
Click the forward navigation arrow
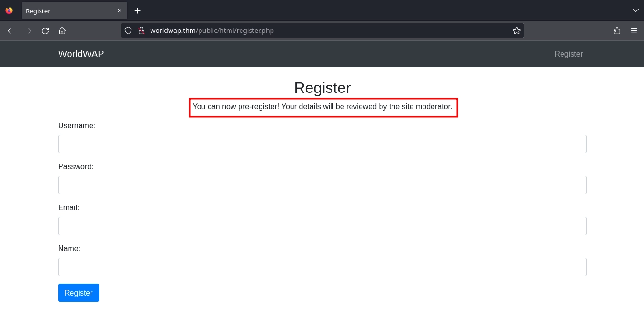(x=28, y=31)
